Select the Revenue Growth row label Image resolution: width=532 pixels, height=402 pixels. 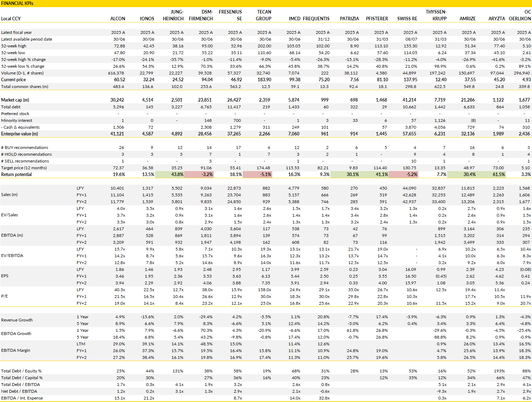[x=17, y=320]
